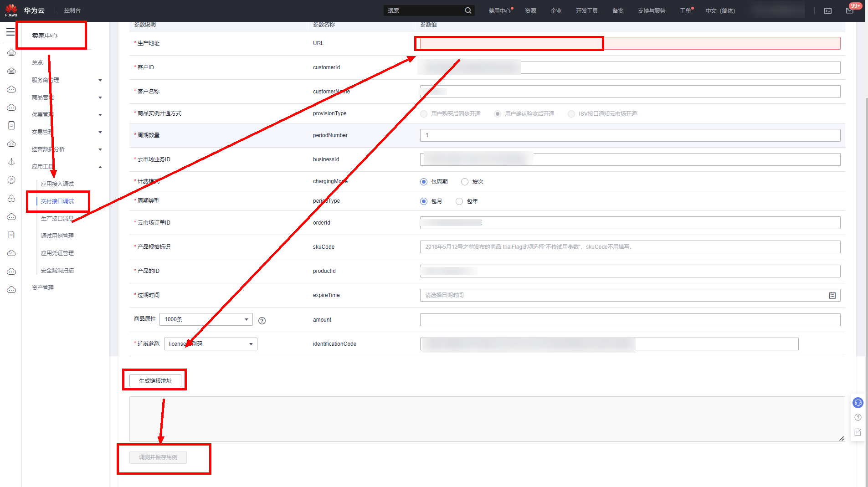Open the cloud shell terminal icon
The height and width of the screenshot is (487, 868).
[828, 10]
